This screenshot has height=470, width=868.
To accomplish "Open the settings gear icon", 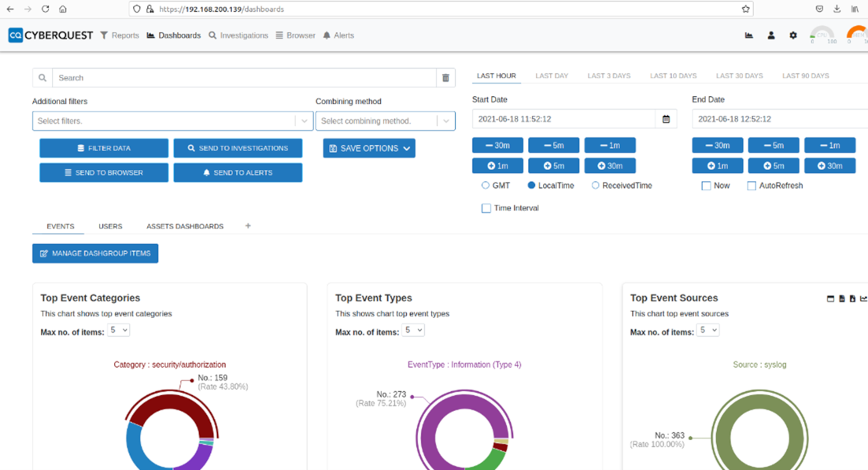I will pos(793,35).
